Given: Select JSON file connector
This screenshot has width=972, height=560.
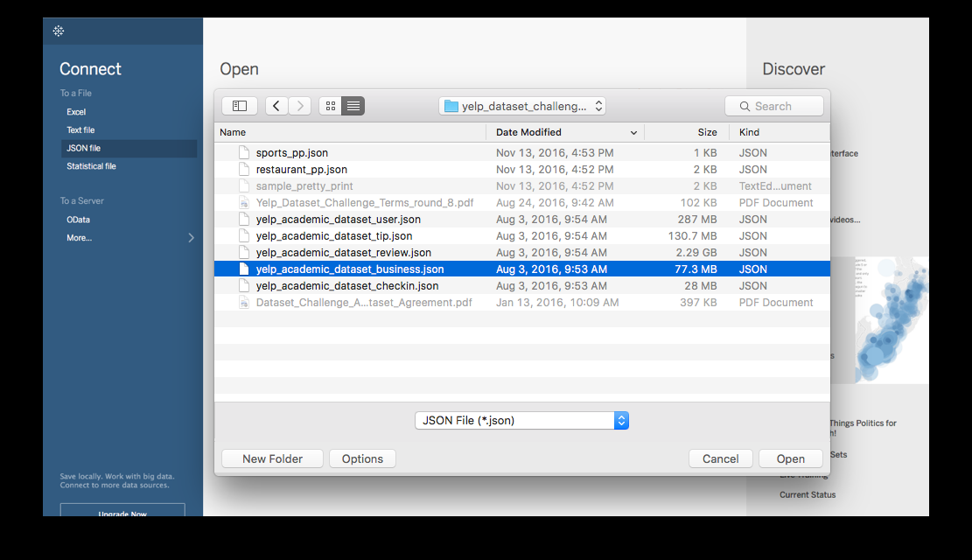Looking at the screenshot, I should pyautogui.click(x=129, y=148).
